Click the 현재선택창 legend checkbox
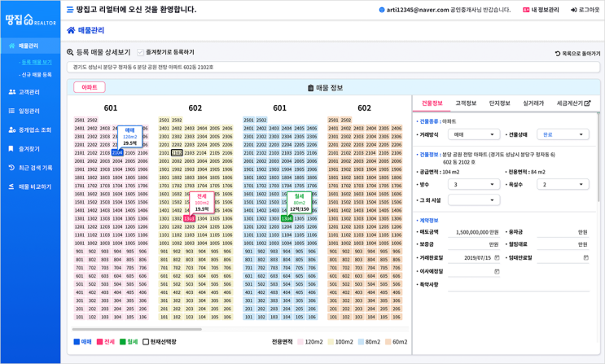This screenshot has height=364, width=605. coord(146,342)
